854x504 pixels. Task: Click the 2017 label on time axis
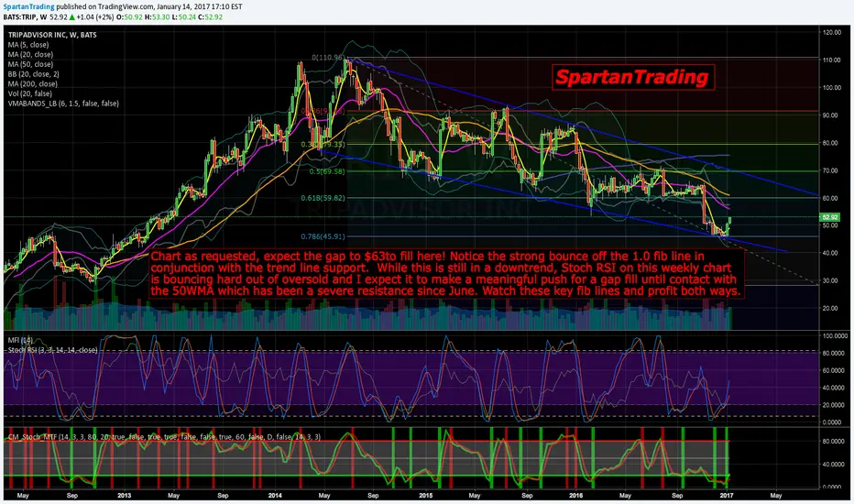click(x=726, y=496)
